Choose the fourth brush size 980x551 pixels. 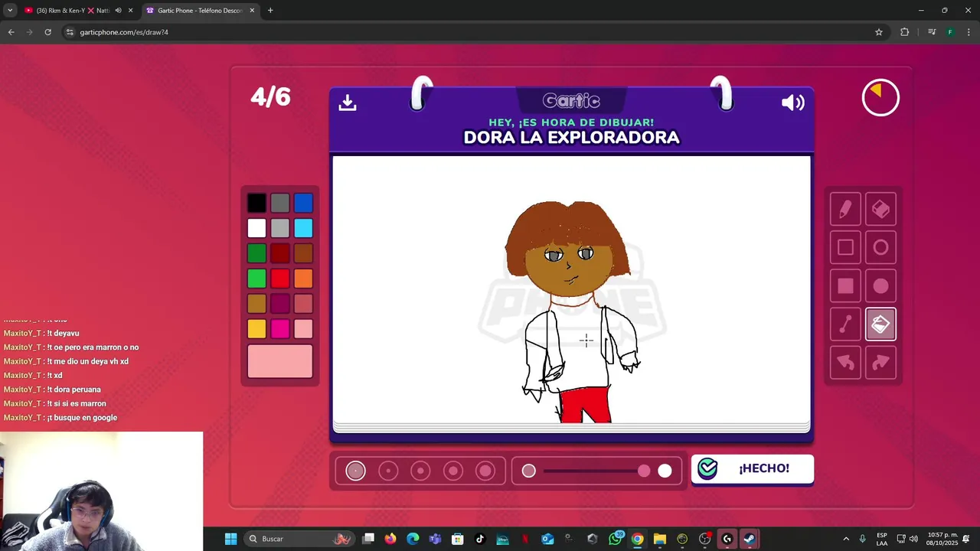453,471
